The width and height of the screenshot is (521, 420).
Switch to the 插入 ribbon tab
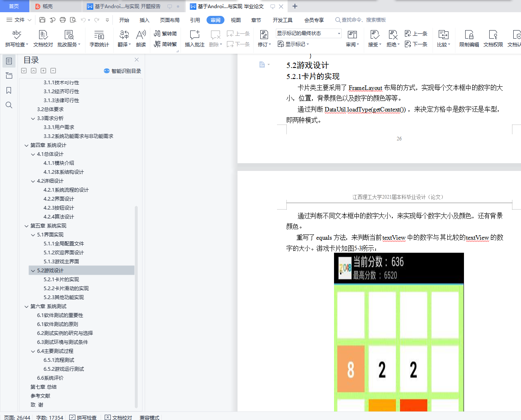pyautogui.click(x=145, y=20)
